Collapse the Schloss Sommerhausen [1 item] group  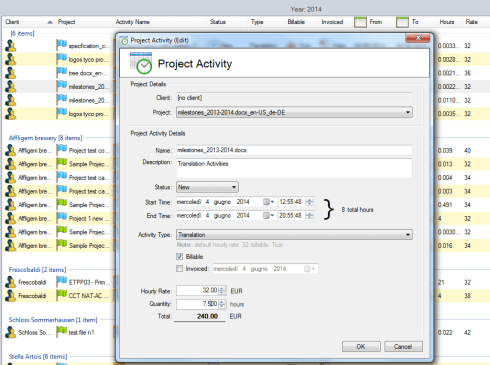[53, 320]
